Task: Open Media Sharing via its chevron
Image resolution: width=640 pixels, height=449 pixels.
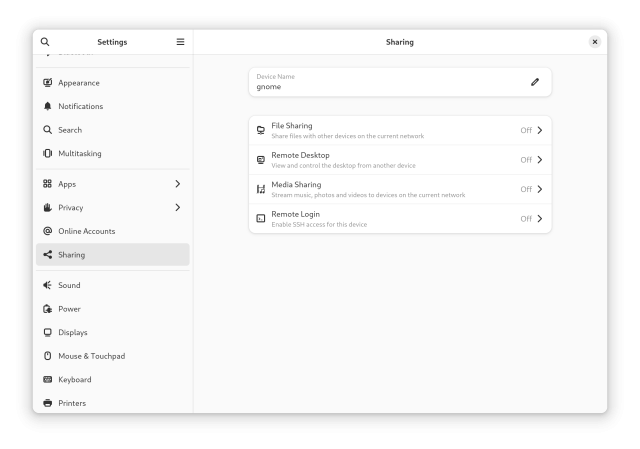Action: tap(540, 189)
